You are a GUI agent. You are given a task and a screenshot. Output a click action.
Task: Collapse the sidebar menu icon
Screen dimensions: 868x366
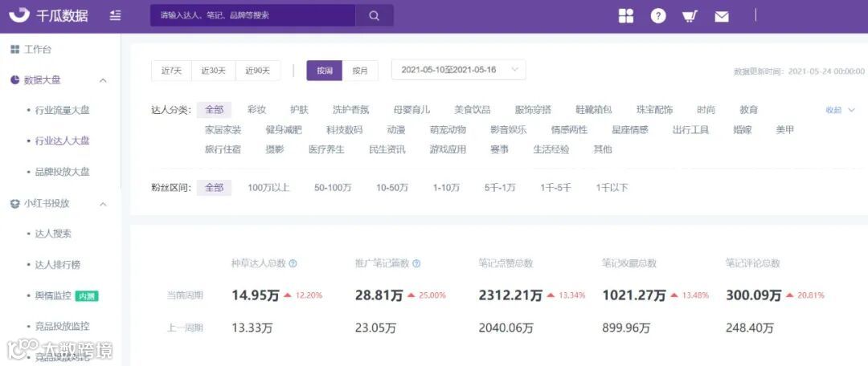click(115, 15)
